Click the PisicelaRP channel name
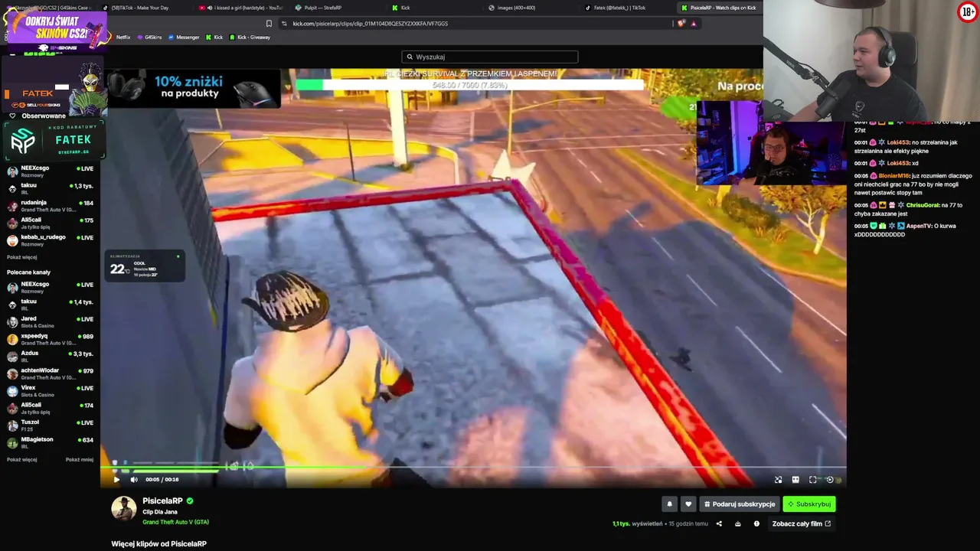The width and height of the screenshot is (980, 551). pos(162,501)
